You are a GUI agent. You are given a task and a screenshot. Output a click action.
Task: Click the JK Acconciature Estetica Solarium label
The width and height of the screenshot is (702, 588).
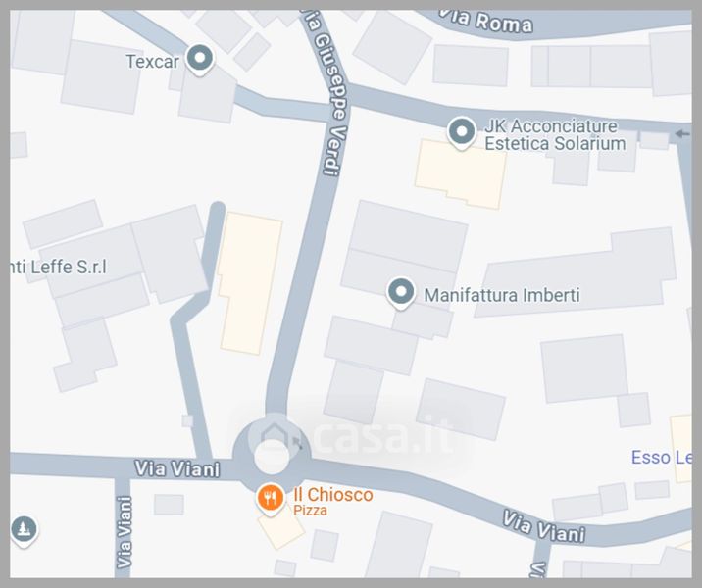555,134
